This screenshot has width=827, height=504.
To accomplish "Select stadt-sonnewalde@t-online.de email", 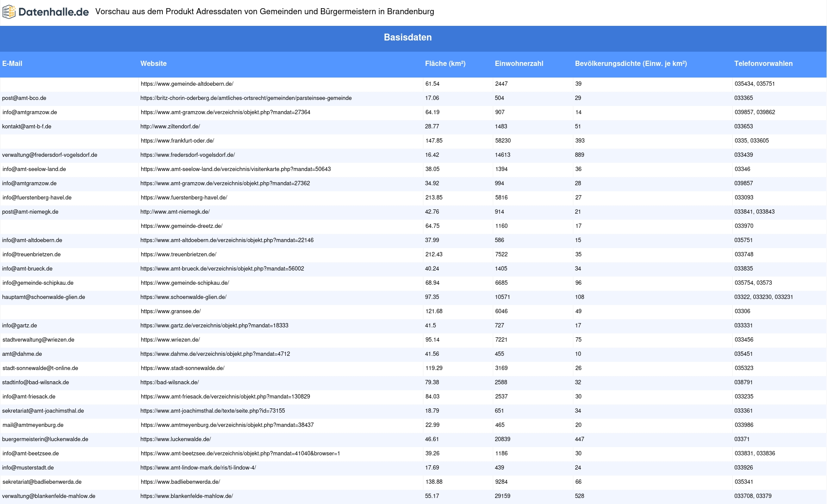I will (x=40, y=368).
